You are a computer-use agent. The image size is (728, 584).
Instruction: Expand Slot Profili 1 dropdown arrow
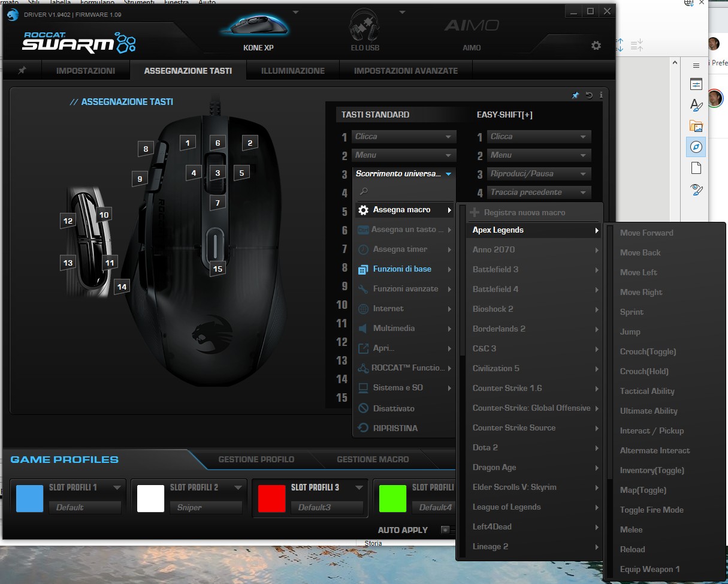point(117,487)
